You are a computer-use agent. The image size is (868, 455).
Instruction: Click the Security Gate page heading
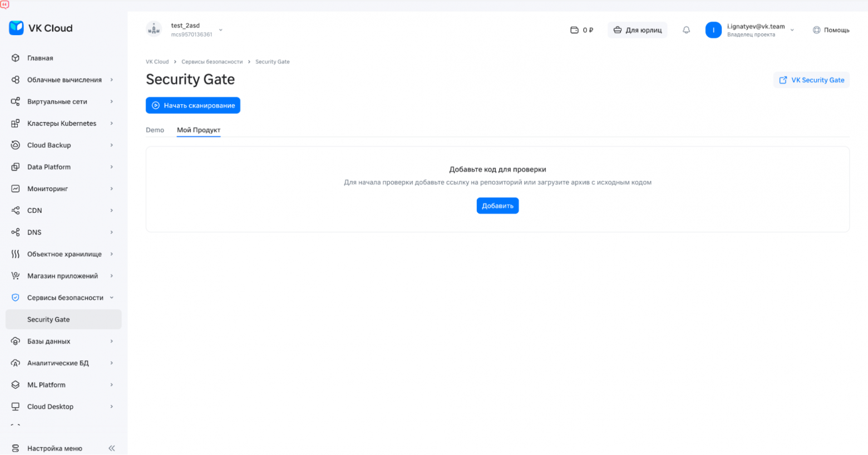tap(190, 80)
